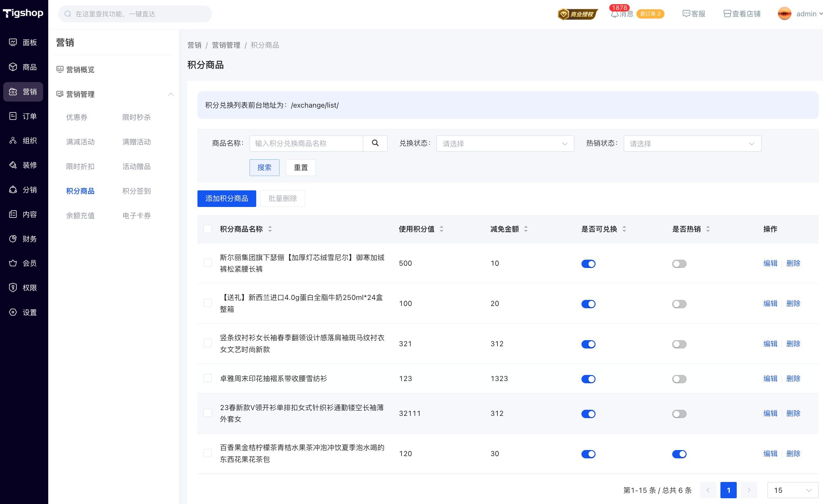Expand the exchange status dropdown

505,144
